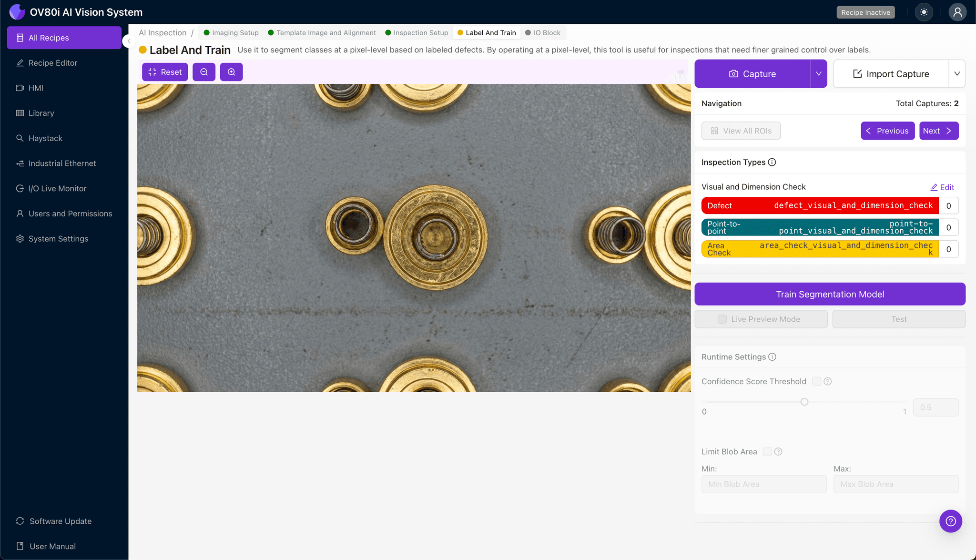Click the purple help question-mark bubble
The image size is (976, 560).
coord(950,521)
